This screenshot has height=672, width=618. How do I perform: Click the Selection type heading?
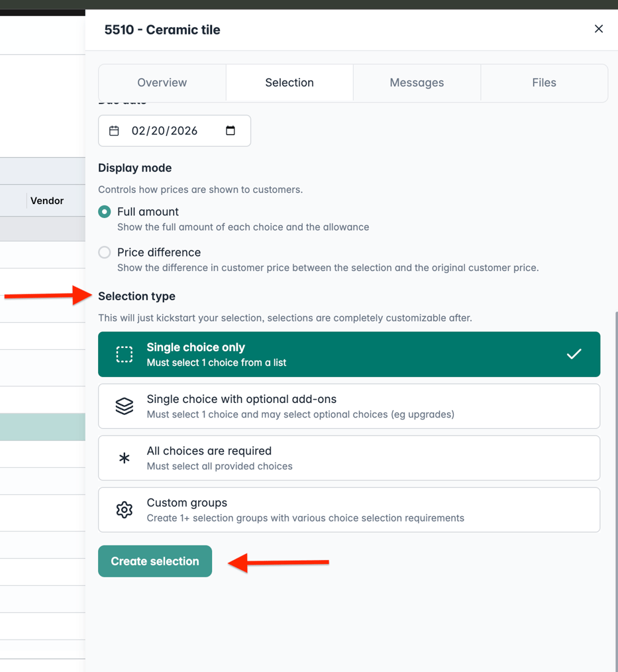coord(136,296)
